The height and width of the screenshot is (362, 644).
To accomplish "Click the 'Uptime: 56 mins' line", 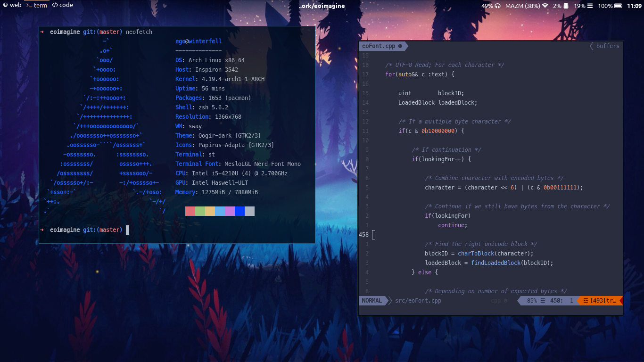I will [x=200, y=89].
